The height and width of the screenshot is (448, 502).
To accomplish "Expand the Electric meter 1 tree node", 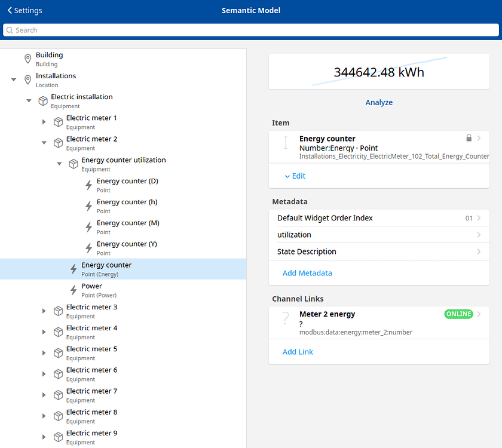I will coord(44,121).
